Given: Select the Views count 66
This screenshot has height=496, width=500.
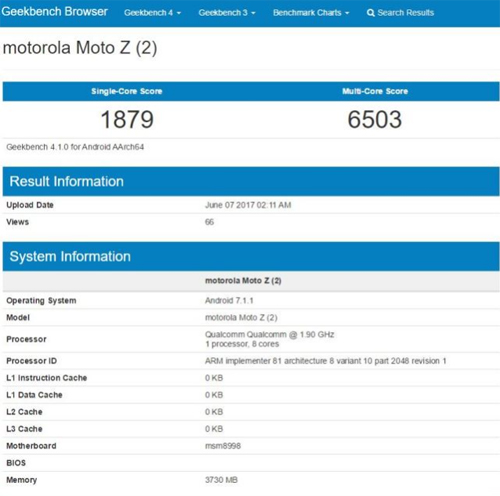Looking at the screenshot, I should [209, 222].
